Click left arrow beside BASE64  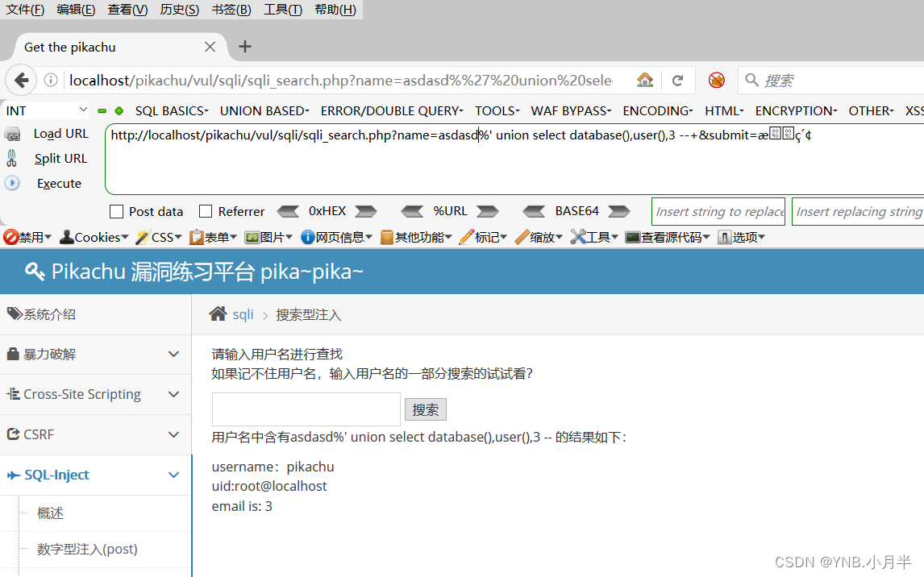[x=534, y=211]
